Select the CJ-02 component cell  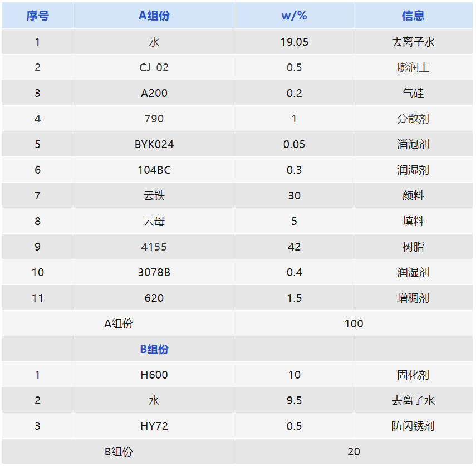[x=154, y=67]
